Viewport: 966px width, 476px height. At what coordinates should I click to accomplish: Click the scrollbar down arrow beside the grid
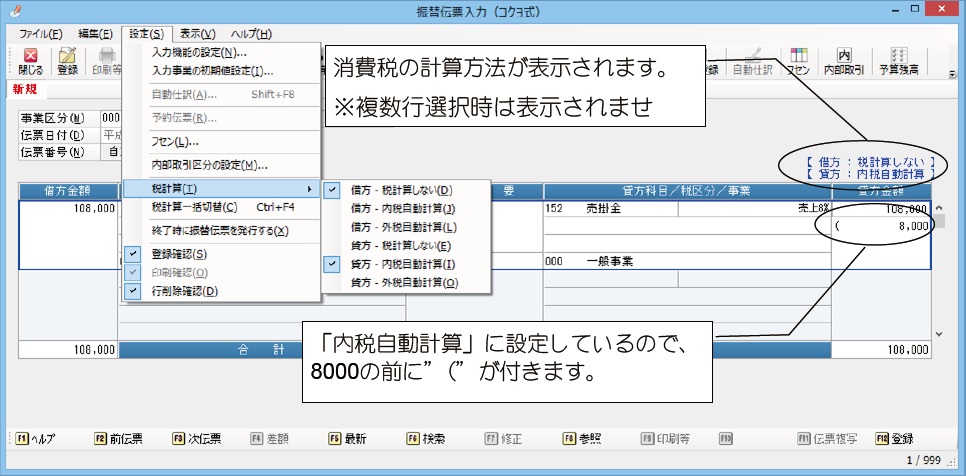pos(938,334)
